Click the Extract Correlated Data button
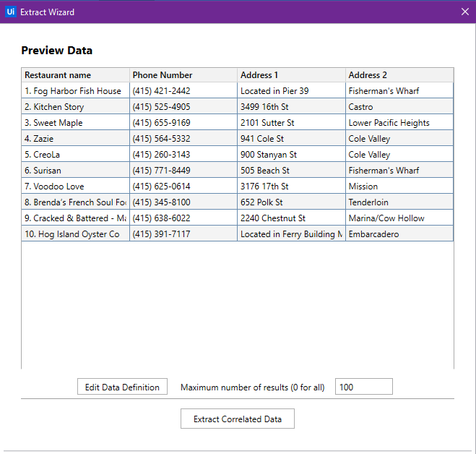The width and height of the screenshot is (476, 454). tap(238, 419)
